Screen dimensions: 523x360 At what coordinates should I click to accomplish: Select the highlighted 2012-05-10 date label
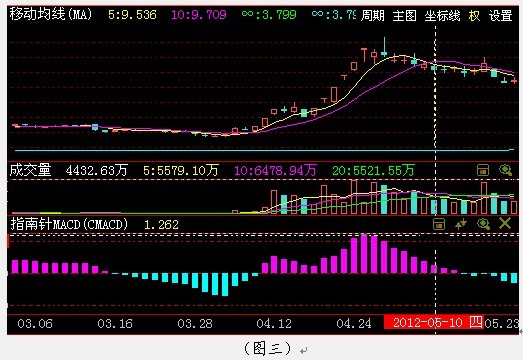point(433,322)
